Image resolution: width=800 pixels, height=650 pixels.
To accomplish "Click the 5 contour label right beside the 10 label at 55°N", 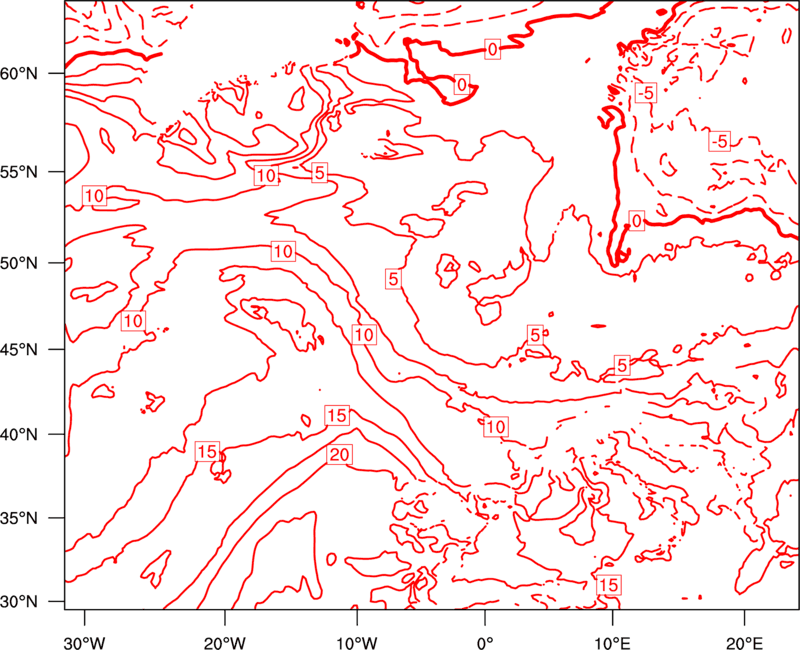I will coord(319,173).
